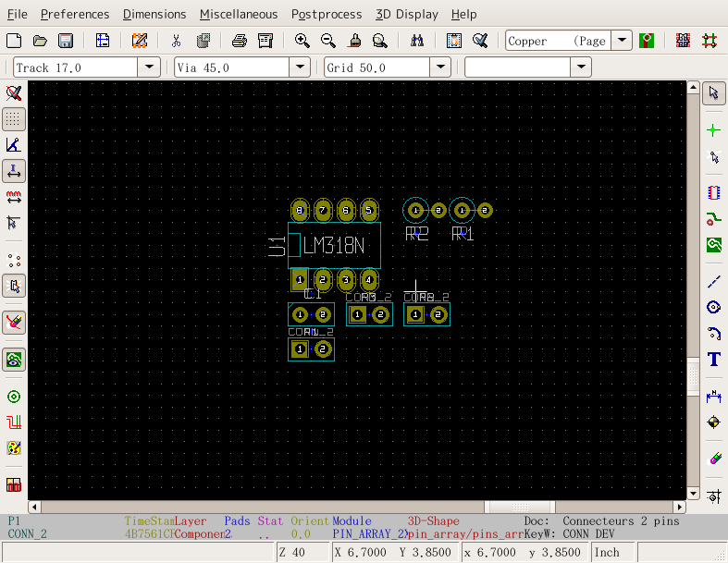Select the Add modules tool

pos(713,193)
